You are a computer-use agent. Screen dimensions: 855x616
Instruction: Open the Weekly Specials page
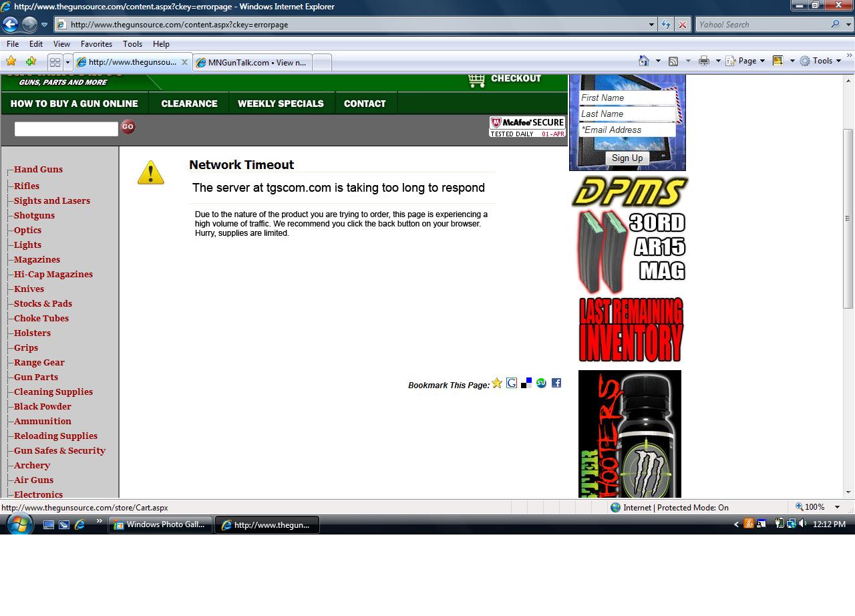click(281, 104)
